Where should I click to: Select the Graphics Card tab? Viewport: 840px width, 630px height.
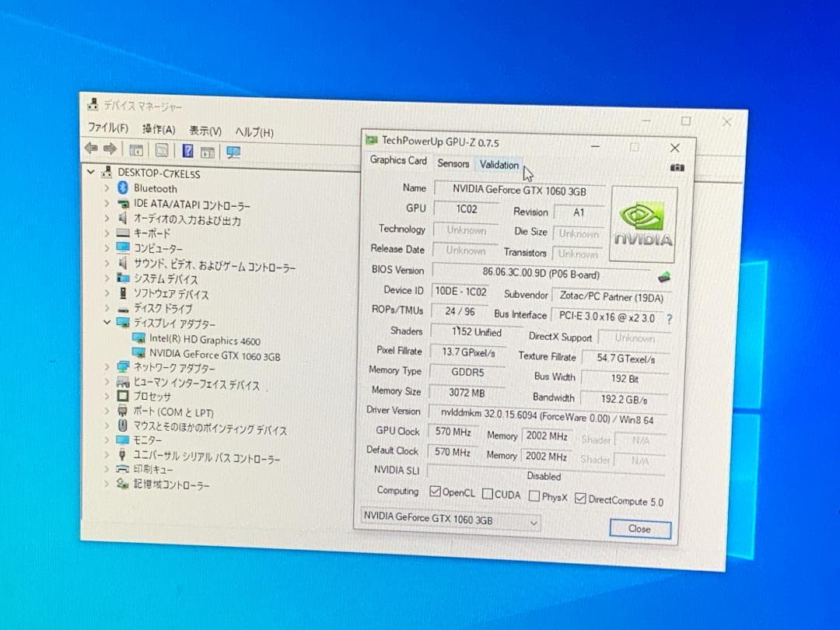pyautogui.click(x=398, y=160)
